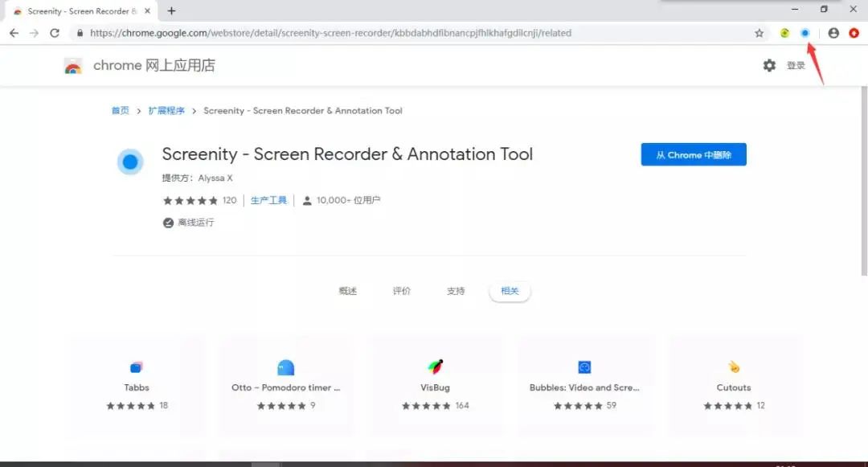Click the Screenity breadcrumb text

[303, 111]
